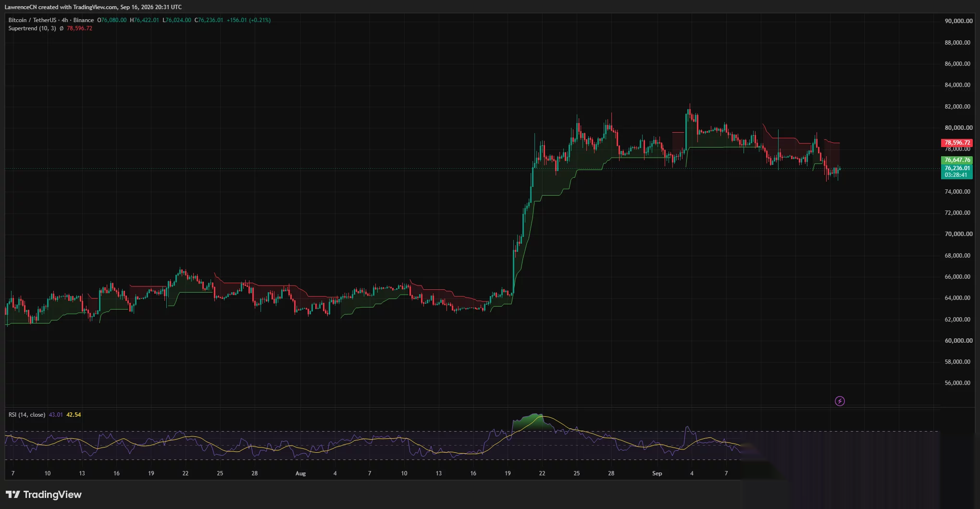Click the 'LawrenceCN created with TradingView.com' header text
Viewport: 980px width, 509px height.
pyautogui.click(x=61, y=7)
